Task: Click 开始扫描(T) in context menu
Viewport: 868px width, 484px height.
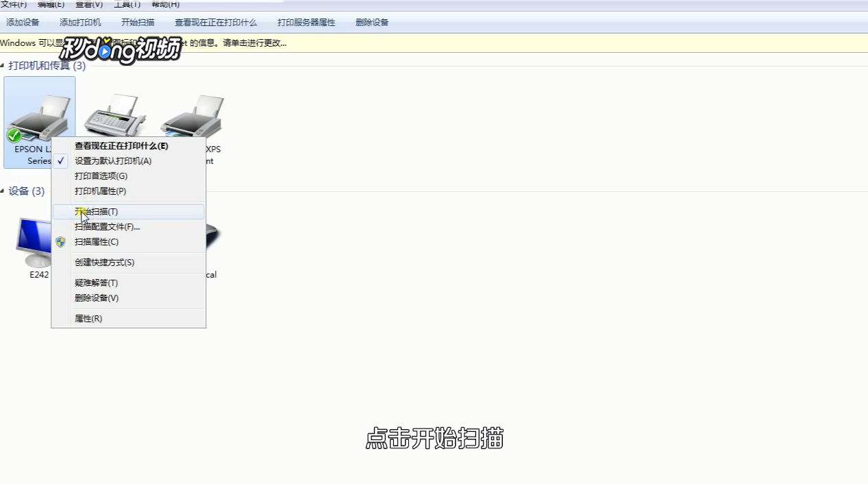Action: pyautogui.click(x=129, y=212)
